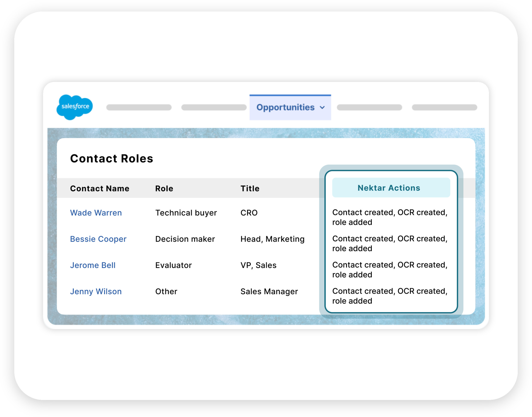Viewport: 532px width, 417px height.
Task: Click the Title column header
Action: click(x=250, y=188)
